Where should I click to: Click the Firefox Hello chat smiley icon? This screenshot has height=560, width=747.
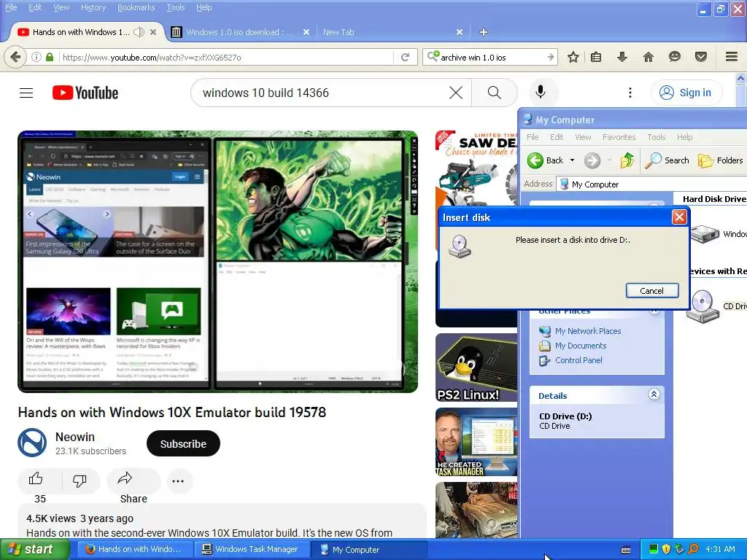675,57
